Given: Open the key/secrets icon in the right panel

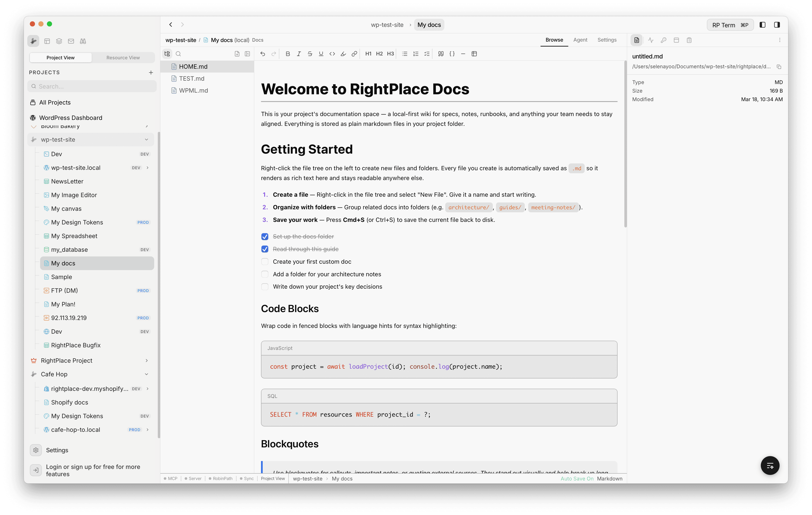Looking at the screenshot, I should (x=663, y=40).
